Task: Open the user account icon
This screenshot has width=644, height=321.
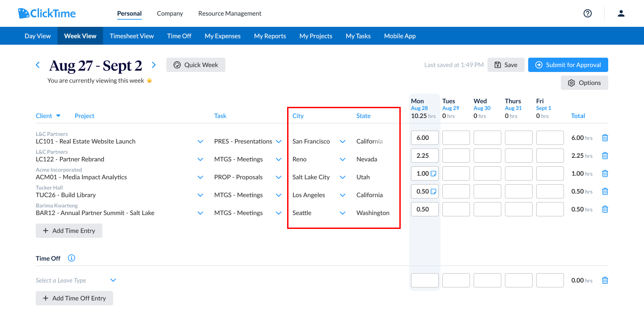Action: tap(621, 13)
